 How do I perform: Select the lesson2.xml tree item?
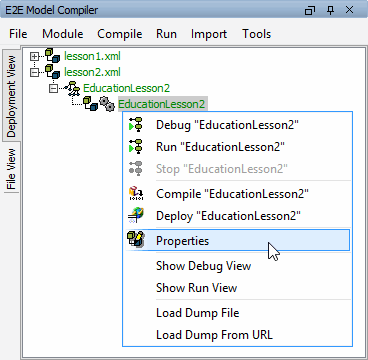92,72
